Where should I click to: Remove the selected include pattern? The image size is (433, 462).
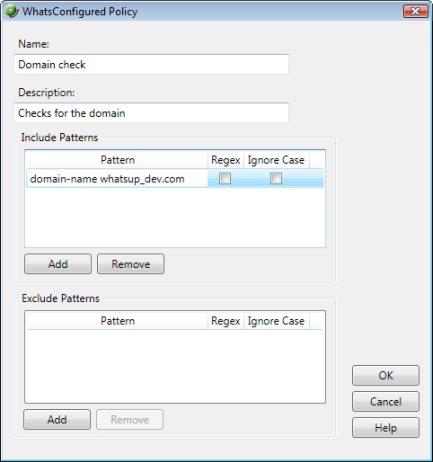click(x=131, y=264)
